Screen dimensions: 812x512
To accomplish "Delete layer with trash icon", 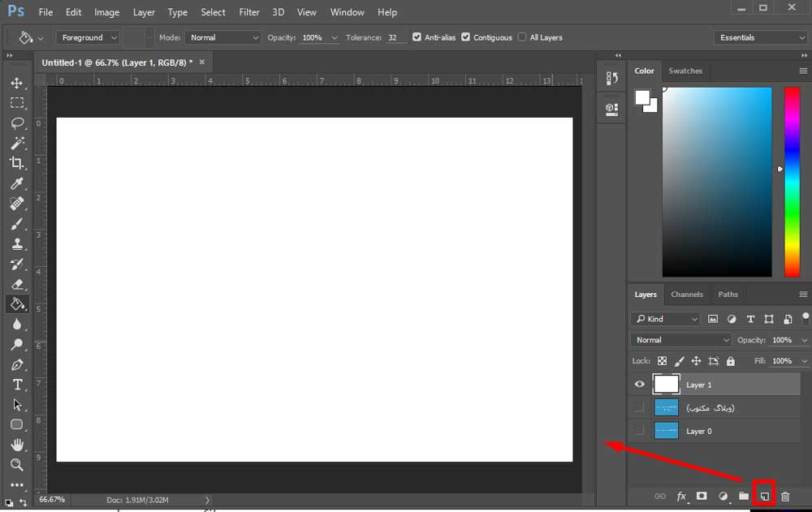I will coord(785,497).
